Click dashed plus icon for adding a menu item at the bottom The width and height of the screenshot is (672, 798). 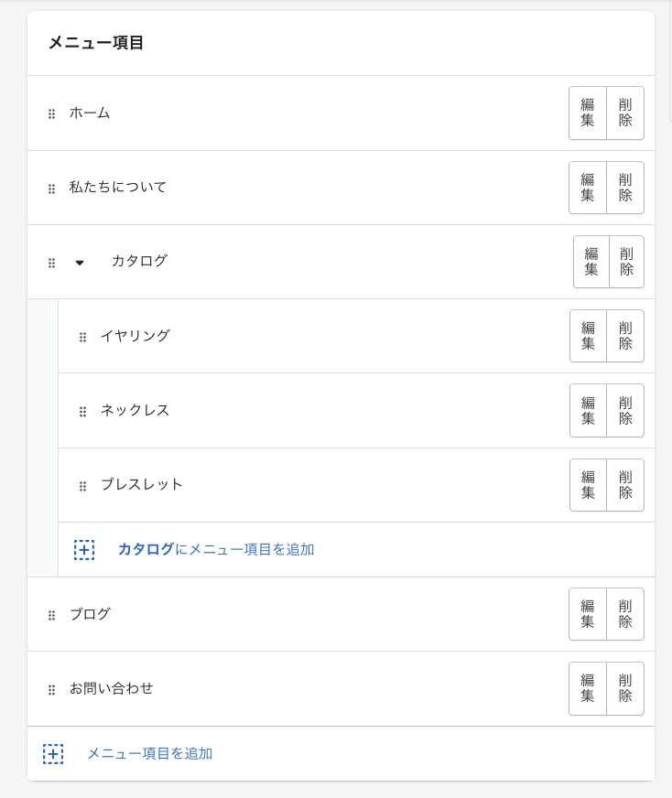(53, 754)
